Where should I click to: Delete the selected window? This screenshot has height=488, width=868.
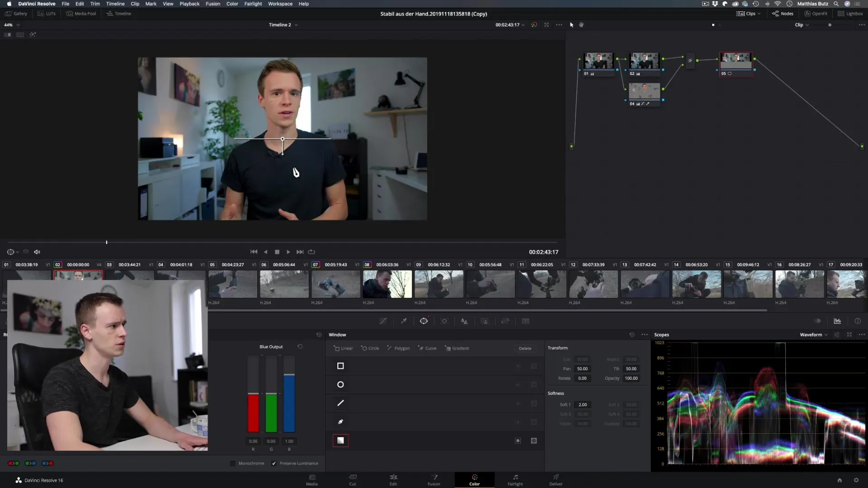point(525,348)
